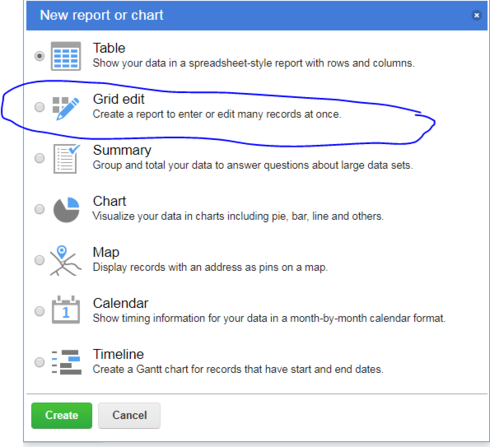The width and height of the screenshot is (490, 447).
Task: Pick the Timeline radio option
Action: coord(39,362)
